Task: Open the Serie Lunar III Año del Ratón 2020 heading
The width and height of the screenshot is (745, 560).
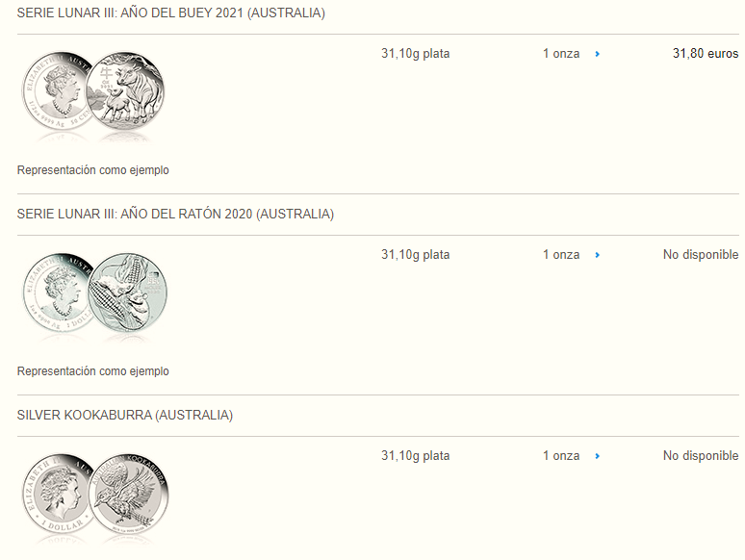Action: point(175,214)
